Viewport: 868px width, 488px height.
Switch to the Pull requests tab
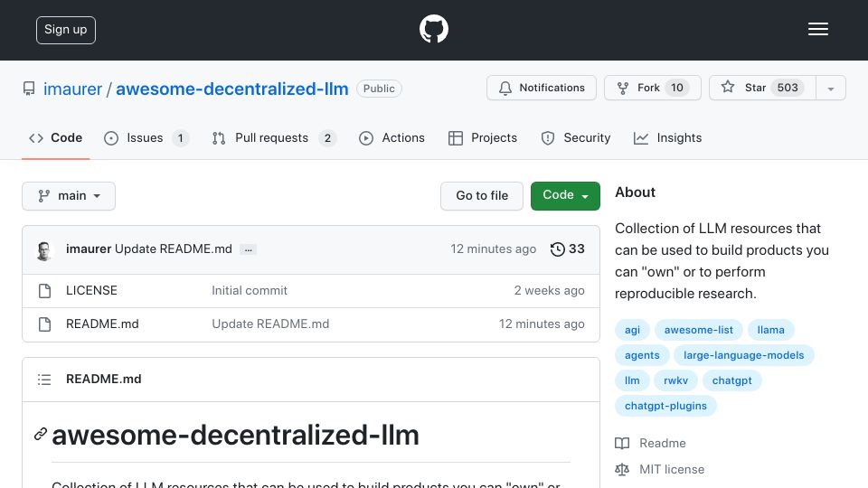point(273,137)
